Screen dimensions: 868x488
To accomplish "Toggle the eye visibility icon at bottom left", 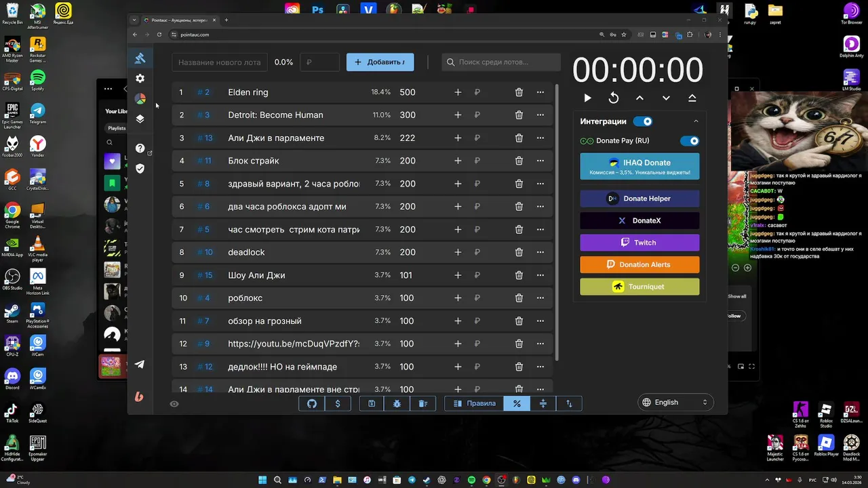I will (x=174, y=404).
